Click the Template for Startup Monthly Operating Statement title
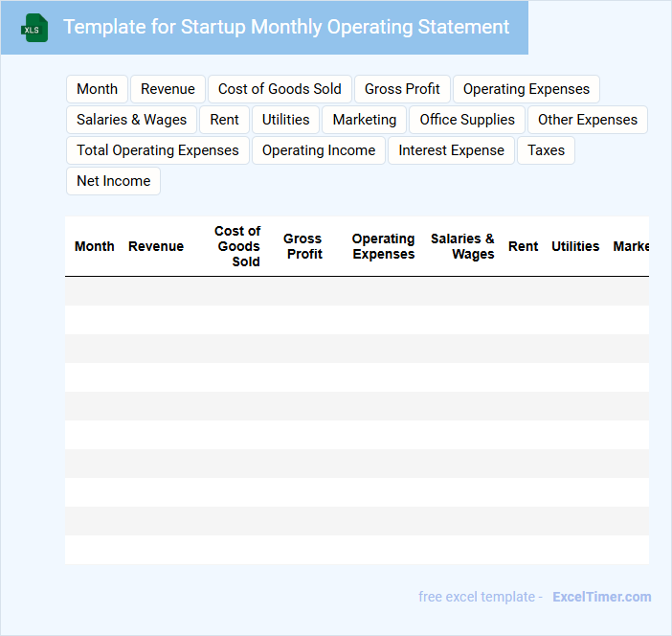 pos(286,27)
